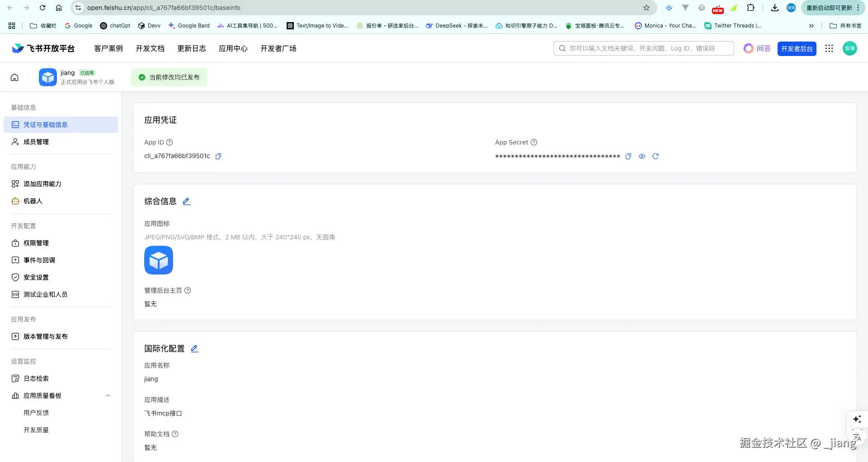Edit the 综合信息 section
The image size is (868, 462).
click(186, 201)
